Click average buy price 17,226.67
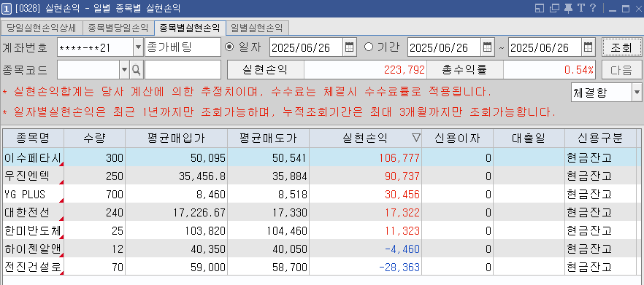This screenshot has height=285, width=644. point(199,213)
